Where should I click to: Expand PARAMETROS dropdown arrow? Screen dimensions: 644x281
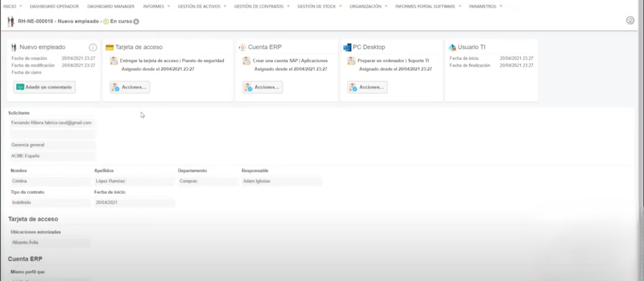coord(501,6)
